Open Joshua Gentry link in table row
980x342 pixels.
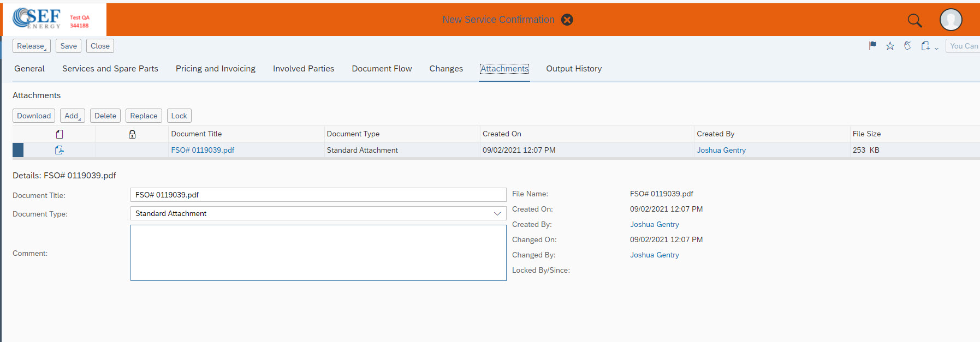721,150
